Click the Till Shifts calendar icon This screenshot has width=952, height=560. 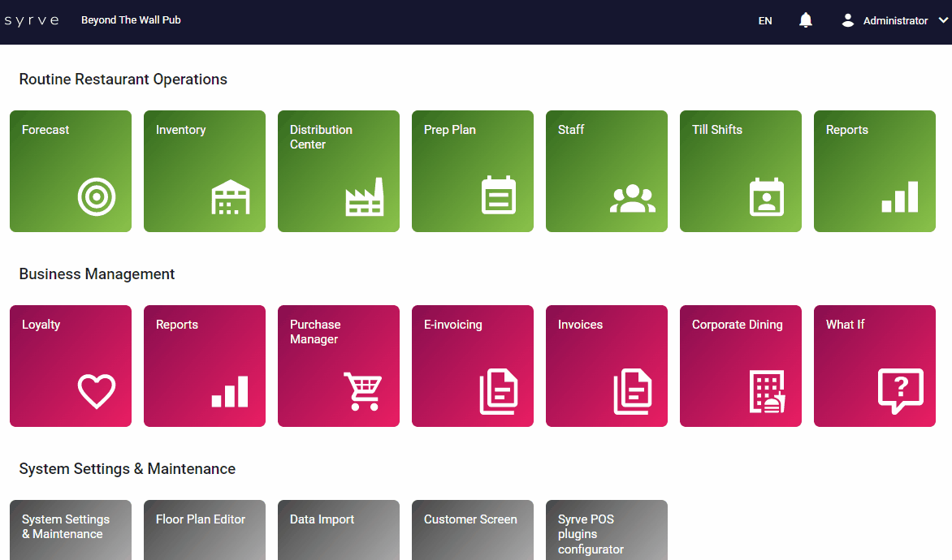[766, 196]
